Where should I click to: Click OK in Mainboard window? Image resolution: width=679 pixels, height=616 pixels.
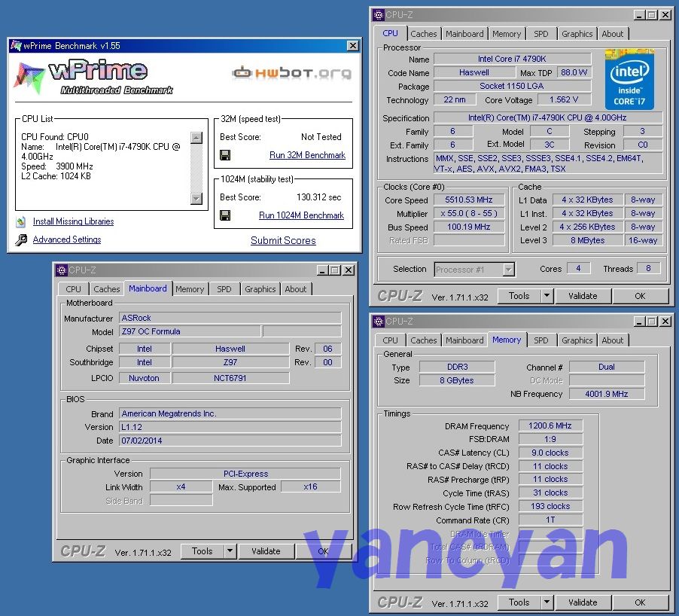[x=323, y=551]
